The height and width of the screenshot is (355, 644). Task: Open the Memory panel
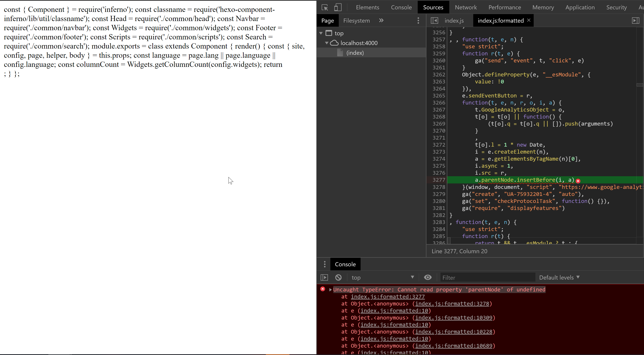point(543,7)
